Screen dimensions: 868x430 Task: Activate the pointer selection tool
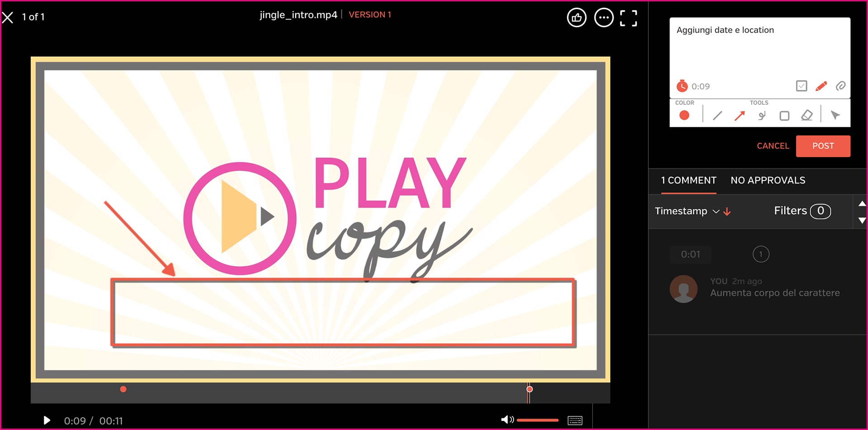(835, 116)
